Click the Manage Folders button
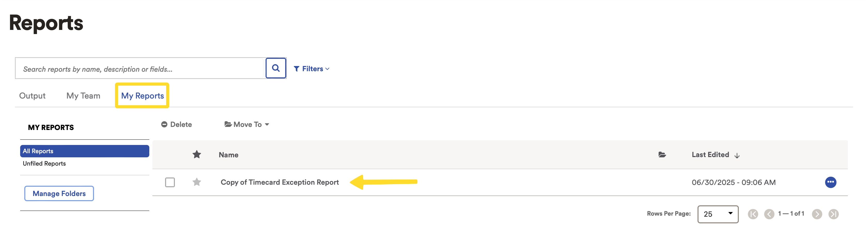Image resolution: width=868 pixels, height=228 pixels. [x=59, y=193]
